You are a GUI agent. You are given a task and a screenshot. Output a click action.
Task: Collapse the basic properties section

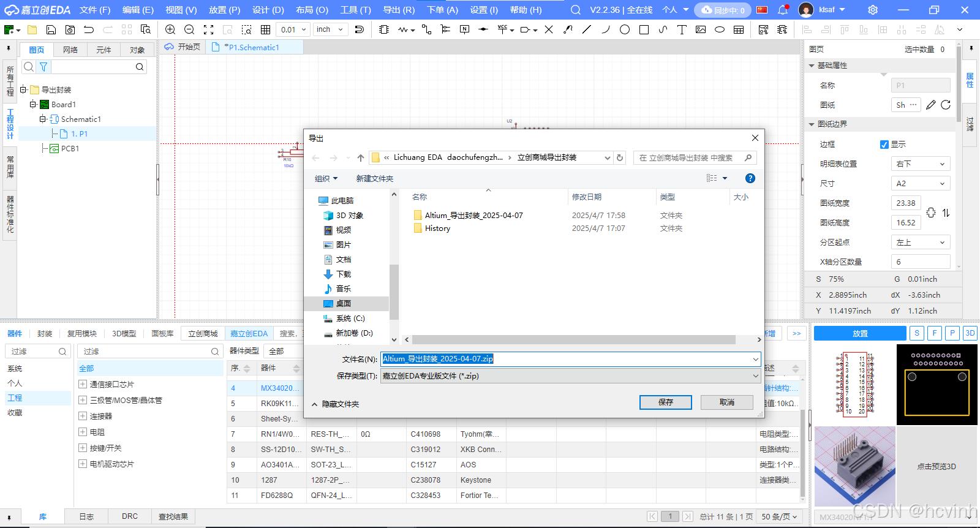[x=812, y=66]
